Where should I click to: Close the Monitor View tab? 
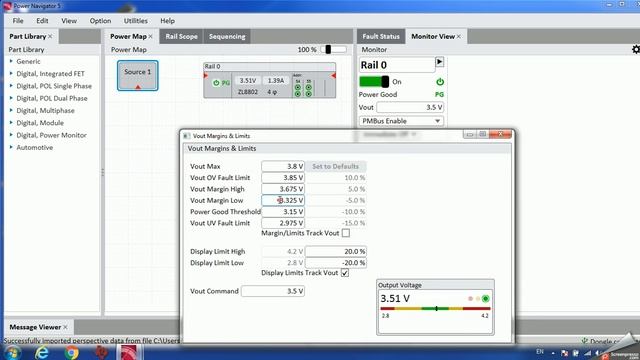[459, 36]
